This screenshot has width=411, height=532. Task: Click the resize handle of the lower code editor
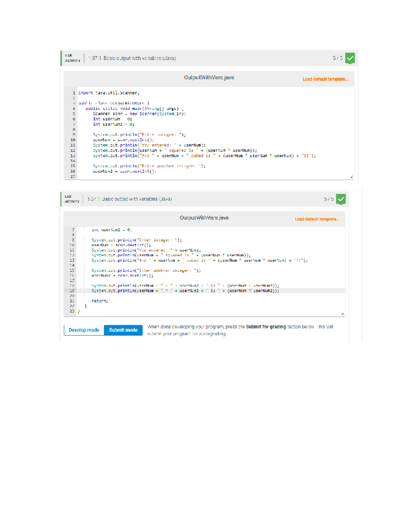342,313
